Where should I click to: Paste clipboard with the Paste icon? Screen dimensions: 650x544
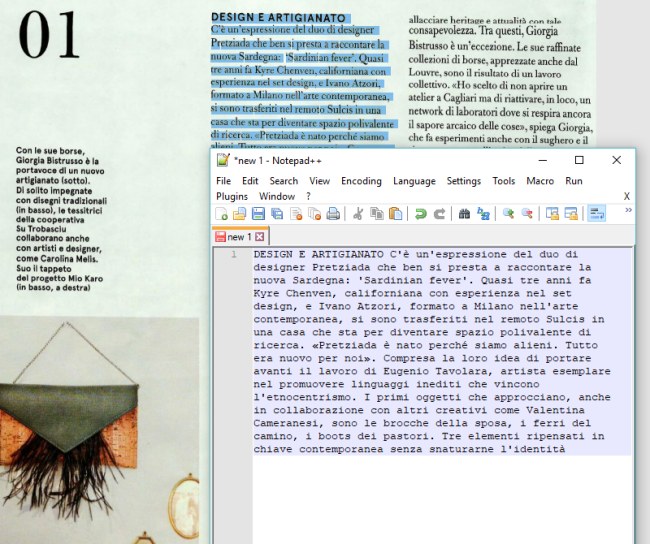(396, 214)
